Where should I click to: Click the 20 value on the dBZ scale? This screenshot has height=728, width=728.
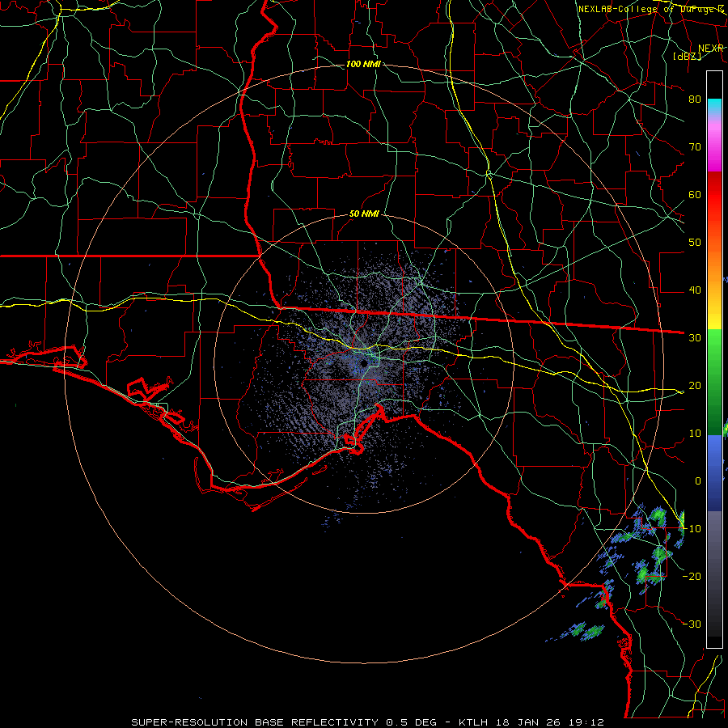click(x=695, y=385)
